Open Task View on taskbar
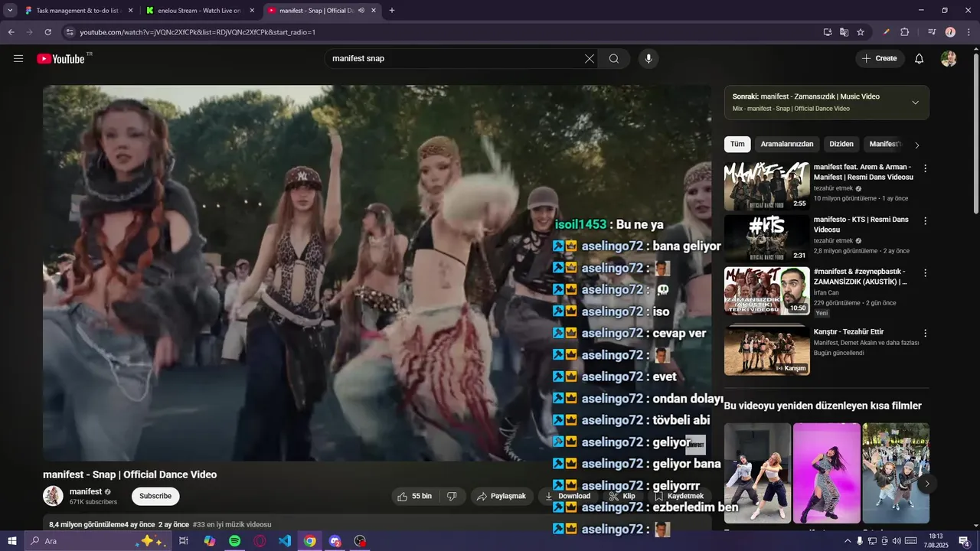The height and width of the screenshot is (551, 980). click(x=184, y=541)
